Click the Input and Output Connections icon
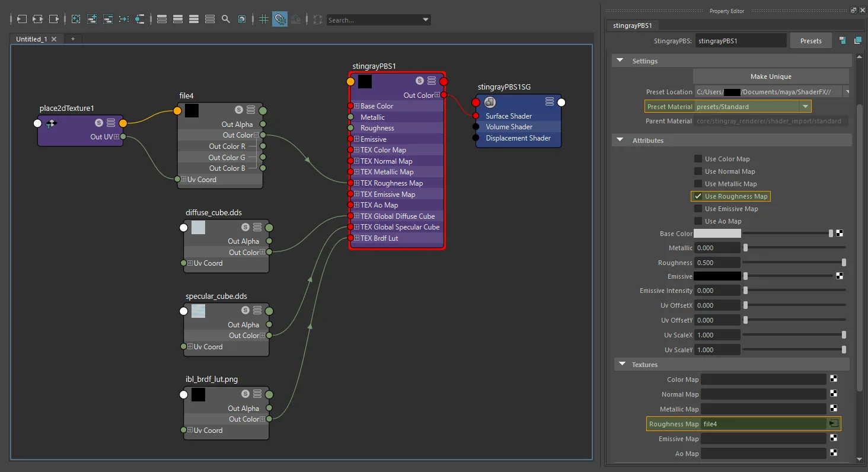Screen dimensions: 868x472 (x=38, y=20)
